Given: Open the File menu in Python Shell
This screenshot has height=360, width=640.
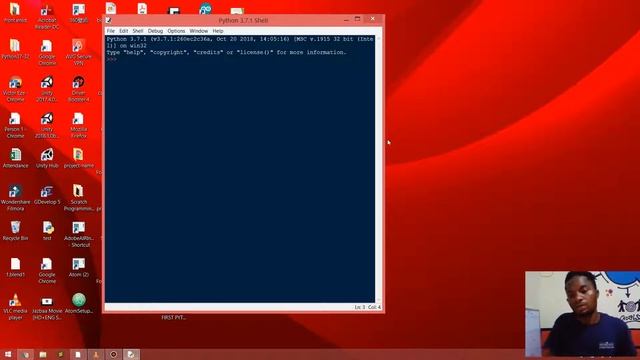Looking at the screenshot, I should pyautogui.click(x=111, y=31).
